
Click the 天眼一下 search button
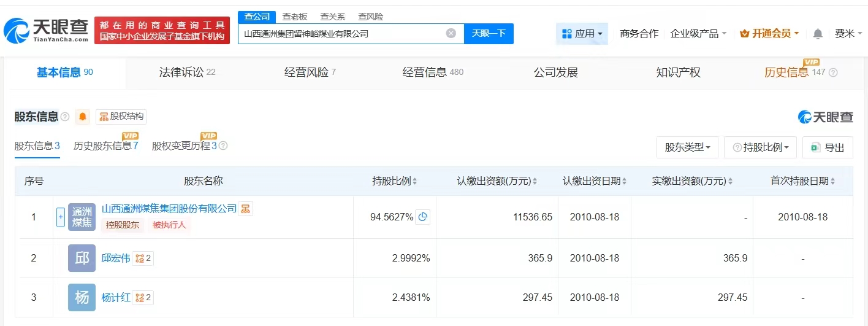[x=489, y=34]
